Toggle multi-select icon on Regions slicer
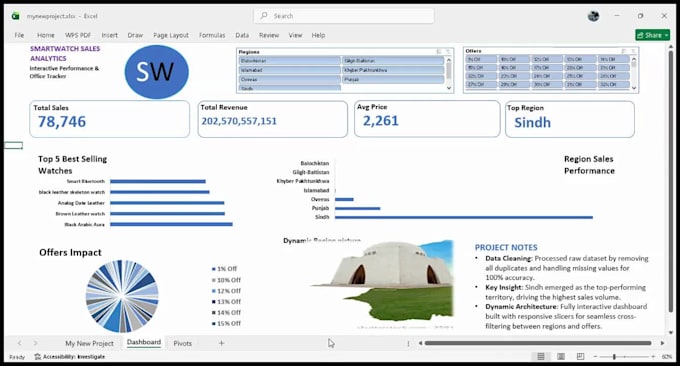This screenshot has height=366, width=680. 439,52
